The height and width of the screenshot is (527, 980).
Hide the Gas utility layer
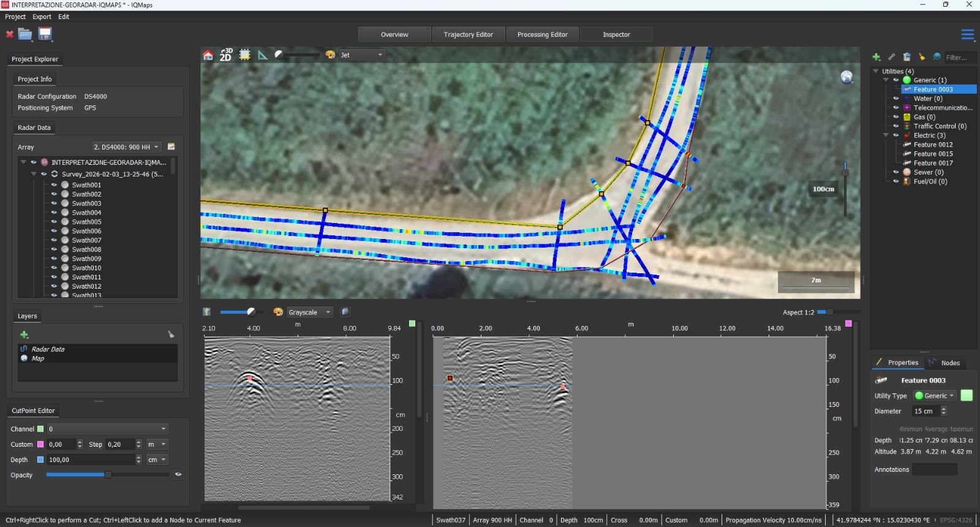(896, 116)
